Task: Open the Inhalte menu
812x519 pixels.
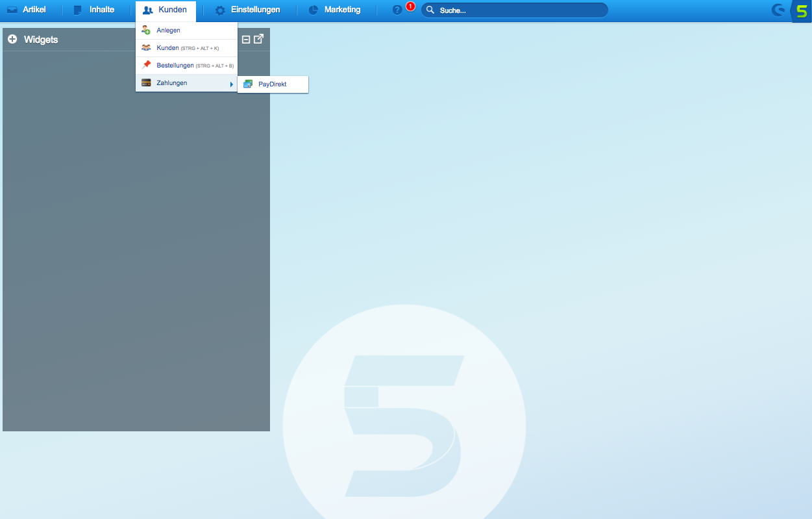Action: coord(95,10)
